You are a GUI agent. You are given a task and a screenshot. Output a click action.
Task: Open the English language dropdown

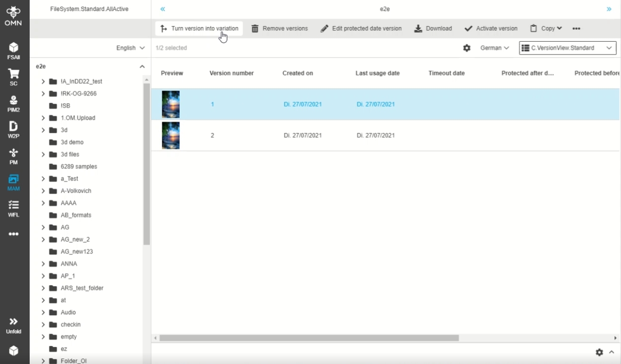pyautogui.click(x=130, y=48)
